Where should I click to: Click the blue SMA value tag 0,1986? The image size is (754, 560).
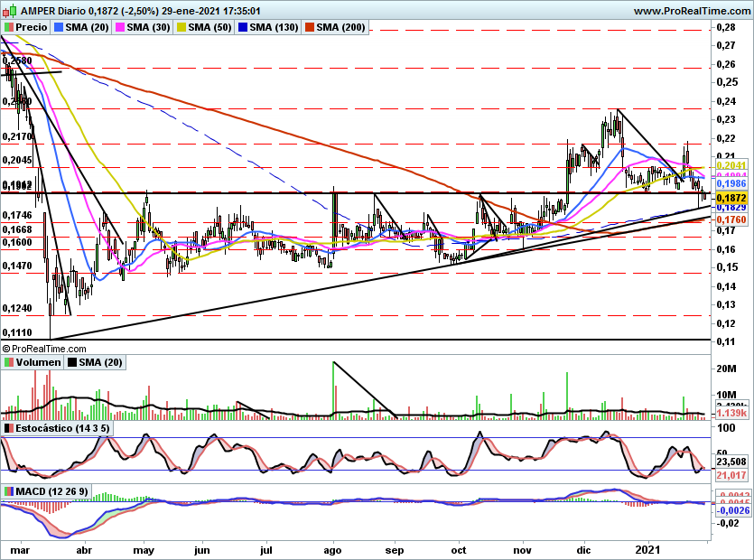tap(731, 183)
